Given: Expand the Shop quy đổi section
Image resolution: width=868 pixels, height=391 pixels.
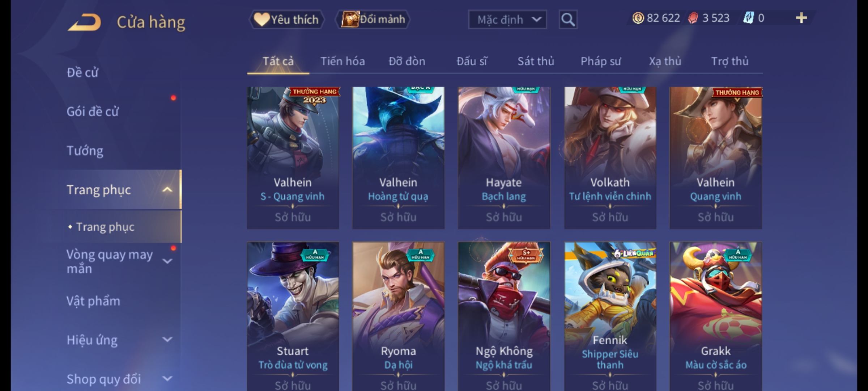Looking at the screenshot, I should [x=167, y=379].
